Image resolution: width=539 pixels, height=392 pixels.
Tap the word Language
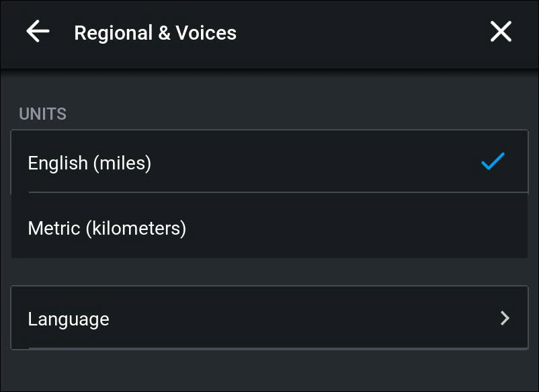pyautogui.click(x=69, y=319)
